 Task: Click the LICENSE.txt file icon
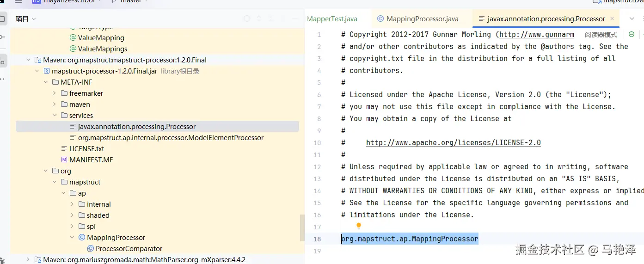64,149
